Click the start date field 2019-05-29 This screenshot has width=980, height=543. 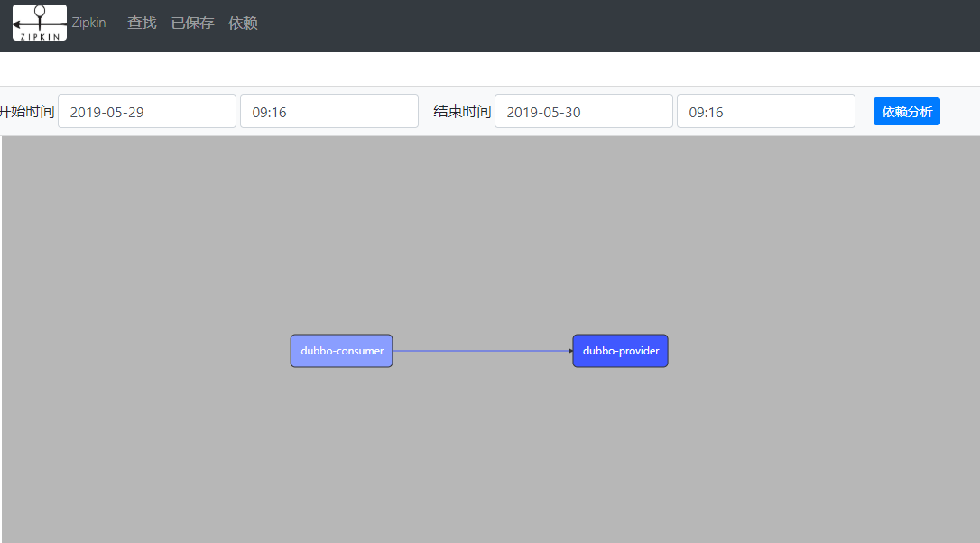(x=147, y=111)
